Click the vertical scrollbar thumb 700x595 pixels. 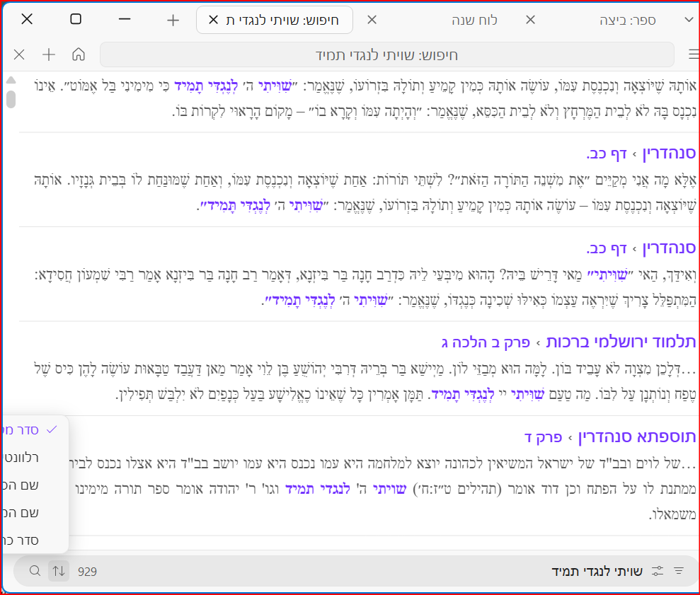coord(11,99)
